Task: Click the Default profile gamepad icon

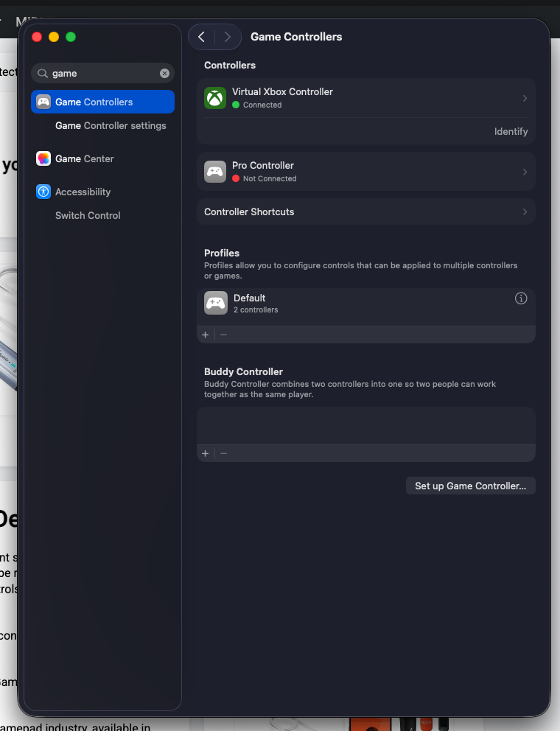Action: pos(216,303)
